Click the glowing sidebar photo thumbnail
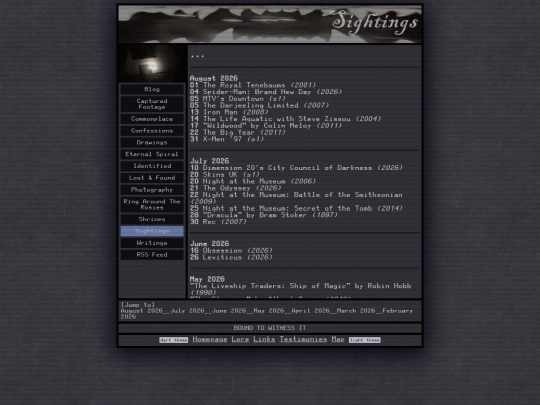The width and height of the screenshot is (540, 405). [152, 63]
